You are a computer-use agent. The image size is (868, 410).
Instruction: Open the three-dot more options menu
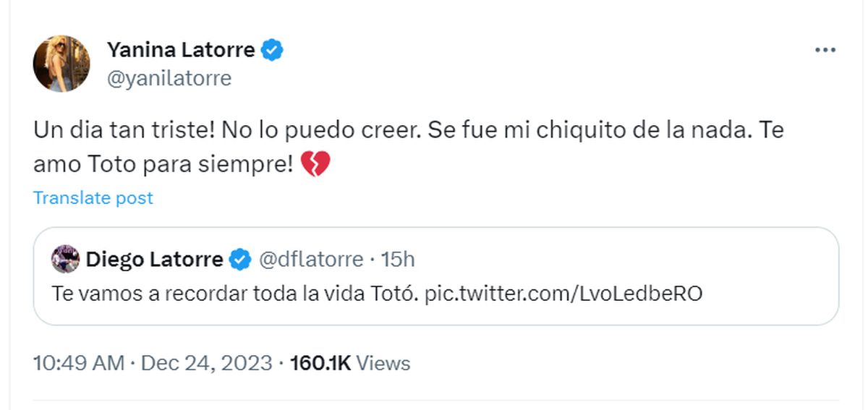[825, 50]
